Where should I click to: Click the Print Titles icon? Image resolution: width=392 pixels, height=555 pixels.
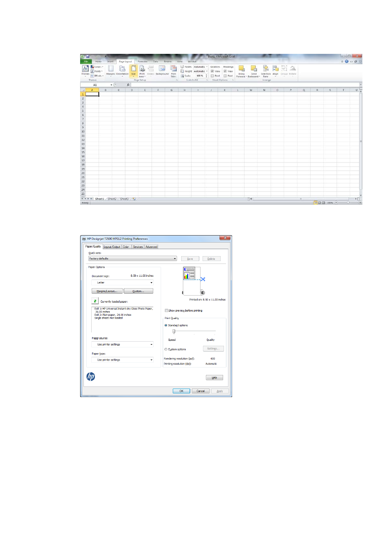173,71
